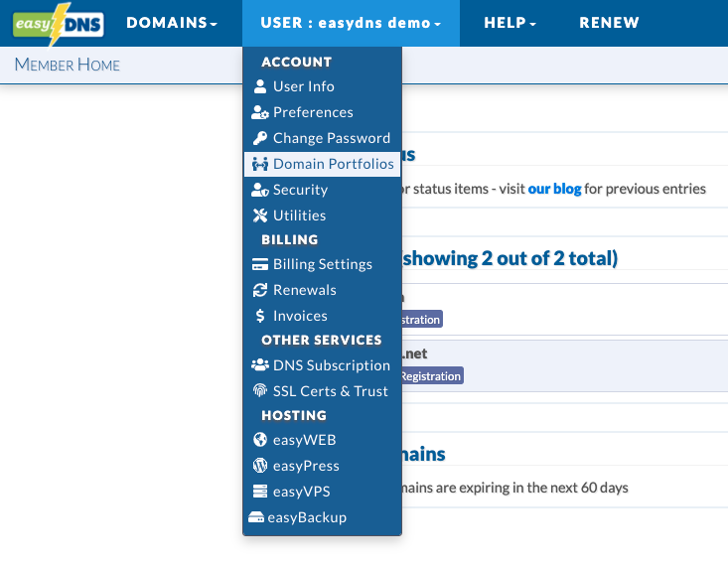Choose Change Password menu entry
Viewport: 728px width, 567px height.
322,138
